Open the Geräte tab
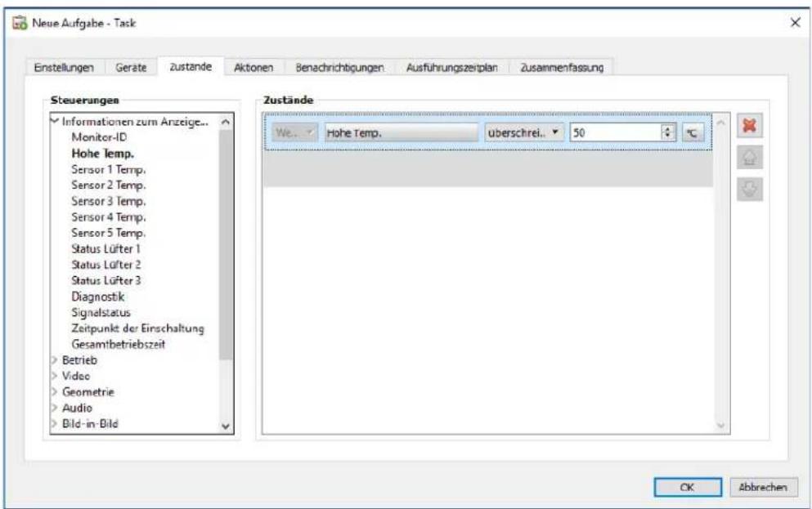 click(x=131, y=67)
